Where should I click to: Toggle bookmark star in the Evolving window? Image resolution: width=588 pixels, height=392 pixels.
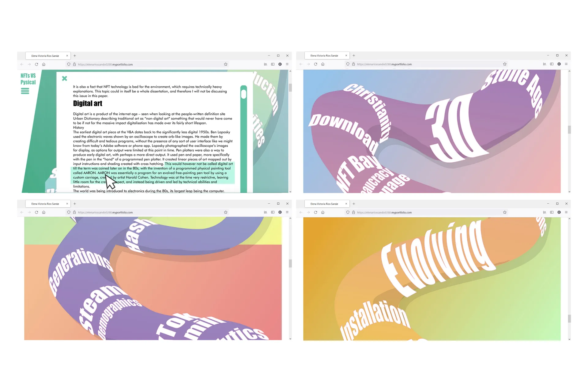coord(505,212)
